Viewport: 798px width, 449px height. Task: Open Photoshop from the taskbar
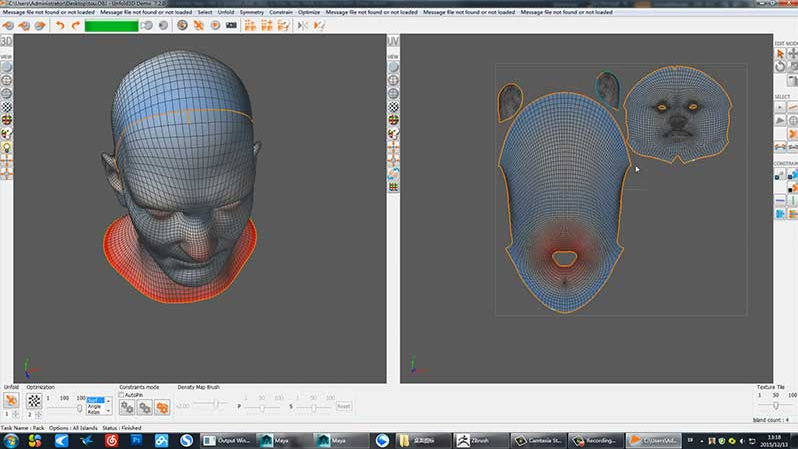coord(136,441)
